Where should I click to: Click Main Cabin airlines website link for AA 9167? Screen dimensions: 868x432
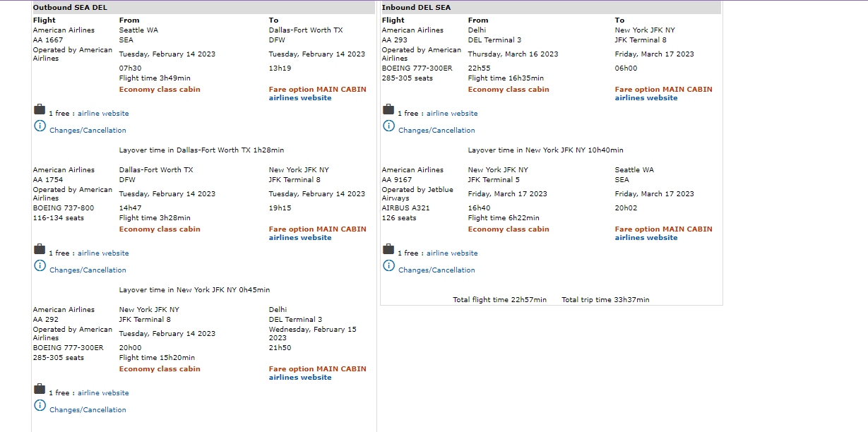tap(646, 238)
